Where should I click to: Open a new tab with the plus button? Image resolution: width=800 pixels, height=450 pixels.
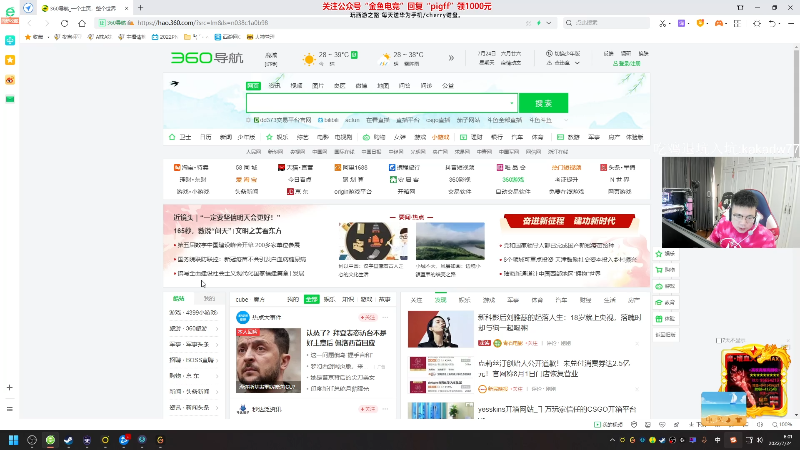(140, 8)
